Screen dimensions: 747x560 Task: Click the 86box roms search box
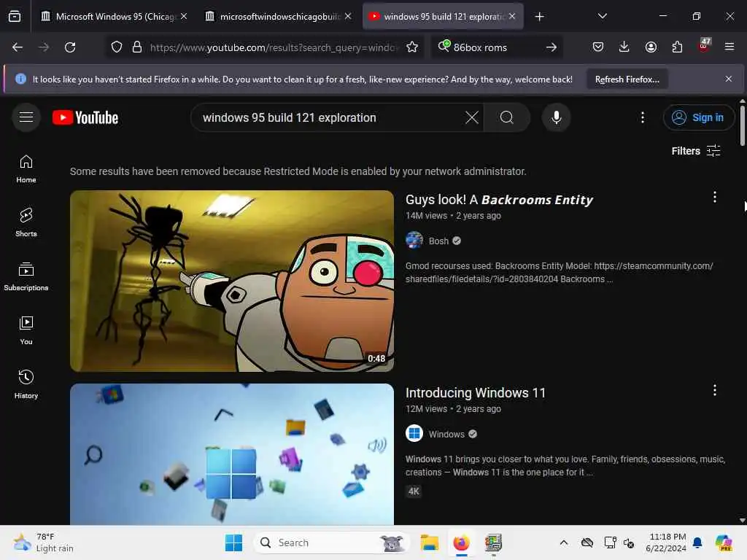[495, 47]
